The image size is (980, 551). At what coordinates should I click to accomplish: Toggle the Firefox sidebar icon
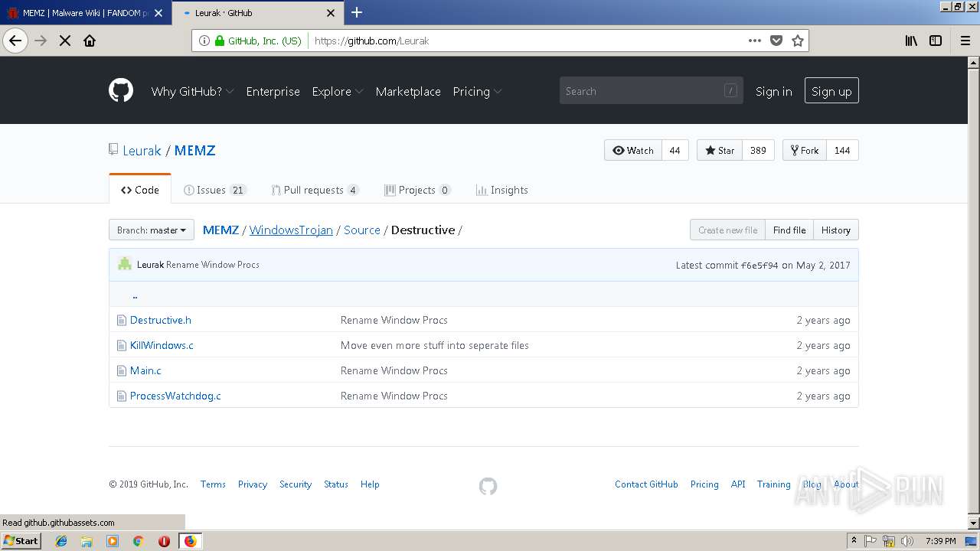click(936, 41)
